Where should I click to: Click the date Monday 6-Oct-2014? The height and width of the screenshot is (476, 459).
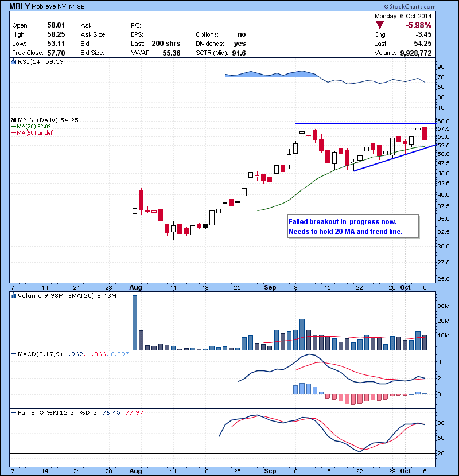[x=403, y=16]
